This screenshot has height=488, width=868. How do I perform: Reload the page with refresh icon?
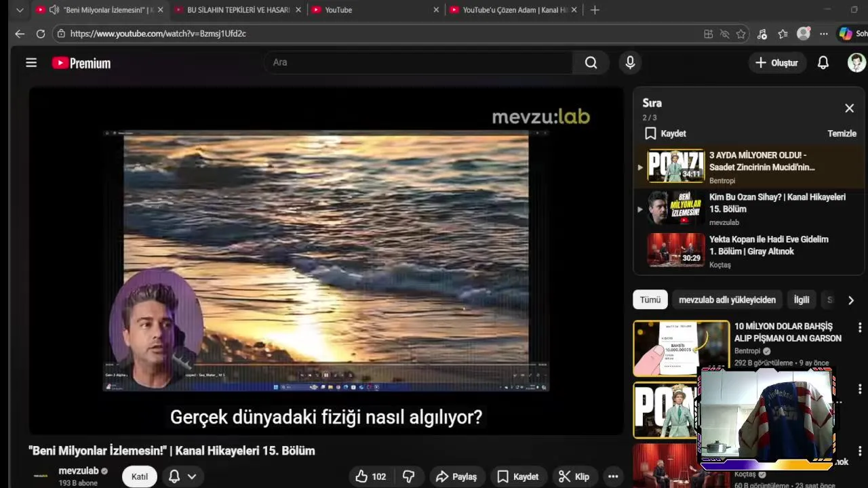coord(41,33)
